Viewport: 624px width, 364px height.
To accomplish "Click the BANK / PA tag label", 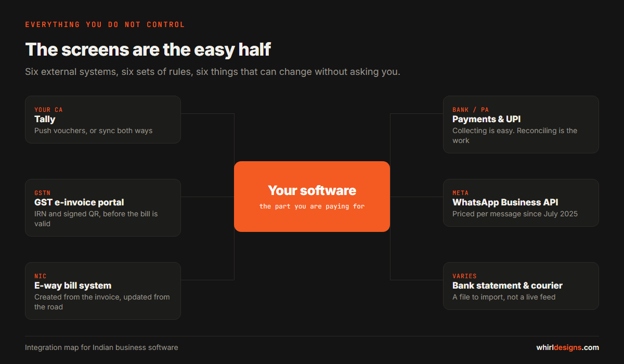I will coord(471,110).
